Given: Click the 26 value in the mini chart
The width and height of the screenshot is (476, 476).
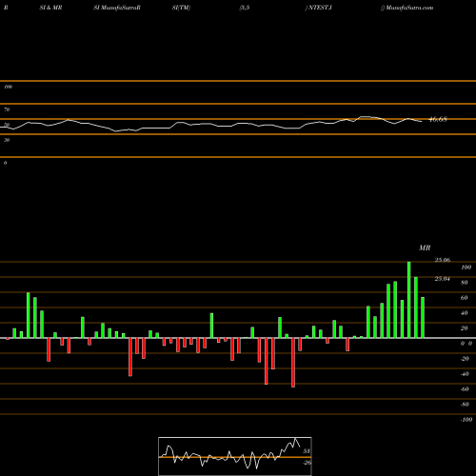Looking at the screenshot, I should 307,463.
